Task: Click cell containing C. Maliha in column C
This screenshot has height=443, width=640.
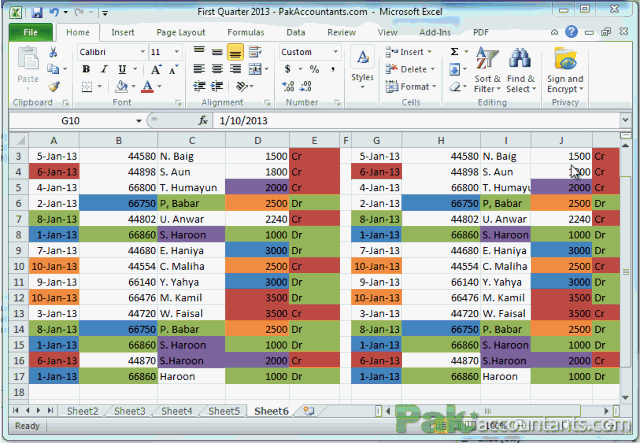Action: pyautogui.click(x=191, y=266)
